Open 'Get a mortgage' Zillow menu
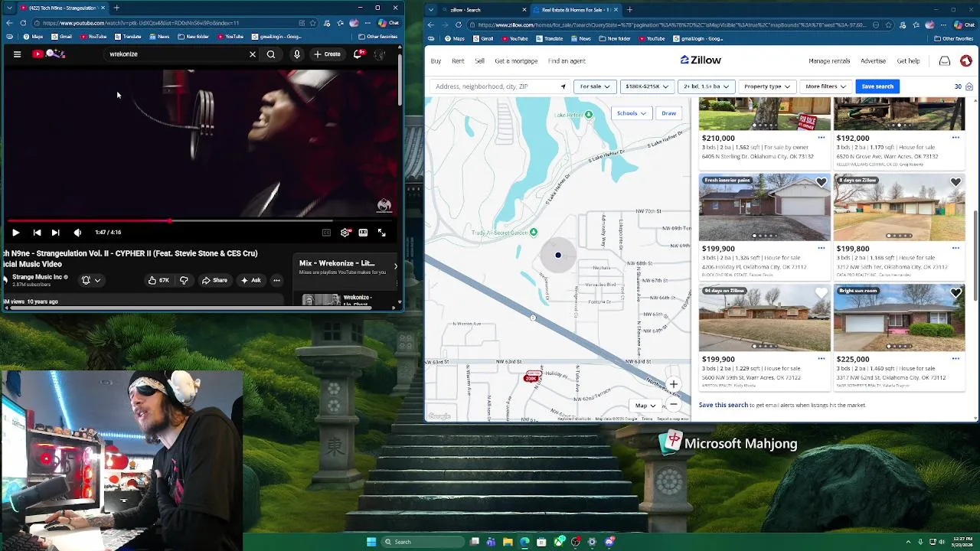The width and height of the screenshot is (980, 551). coord(516,61)
